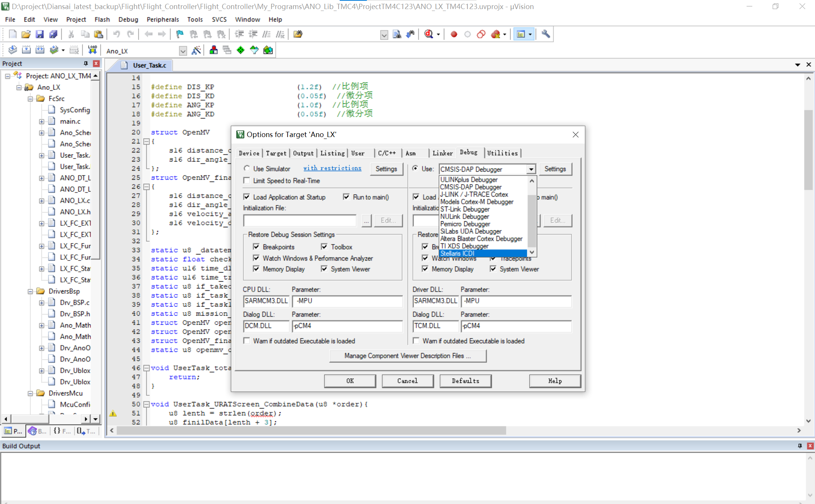Click the with restrictions hyperlink

pos(332,168)
